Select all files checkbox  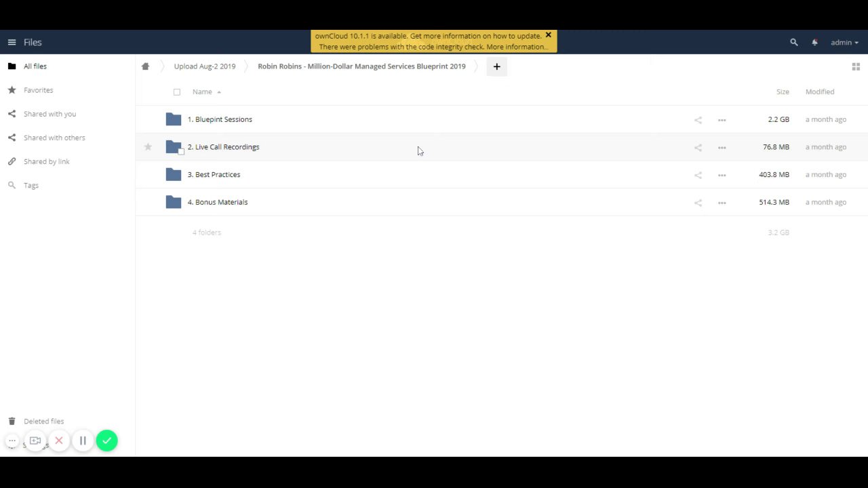click(x=177, y=91)
